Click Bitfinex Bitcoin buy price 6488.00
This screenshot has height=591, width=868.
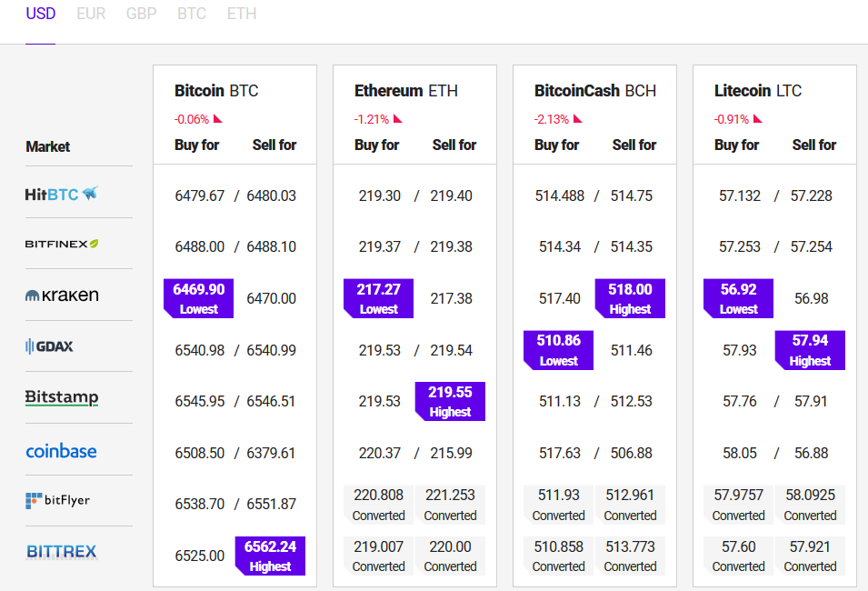[200, 246]
